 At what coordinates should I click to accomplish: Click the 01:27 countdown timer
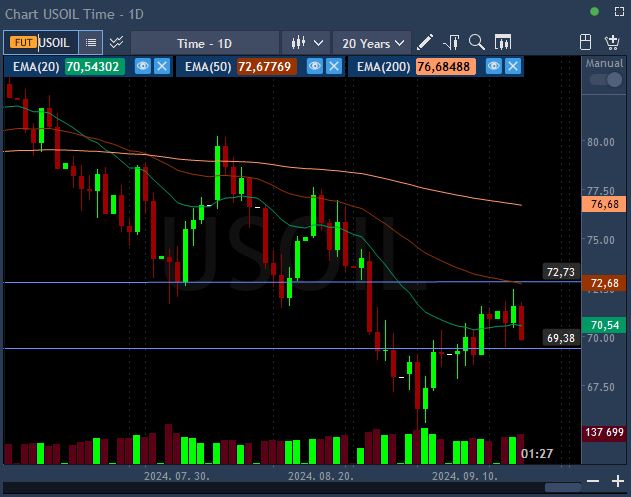pos(537,454)
